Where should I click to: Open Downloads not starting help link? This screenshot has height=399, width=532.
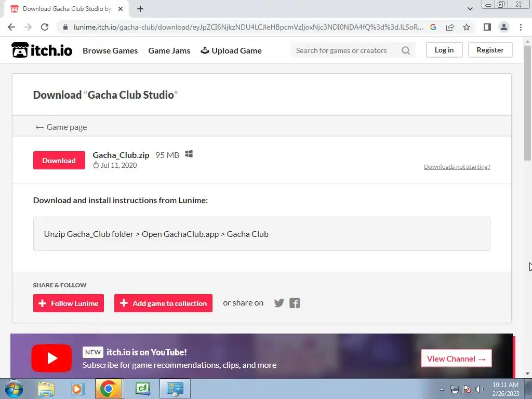pos(457,167)
